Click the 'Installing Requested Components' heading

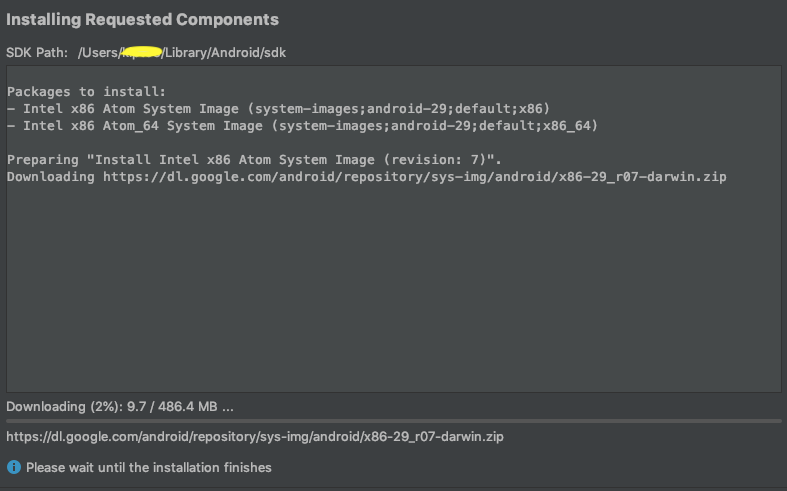[x=142, y=20]
